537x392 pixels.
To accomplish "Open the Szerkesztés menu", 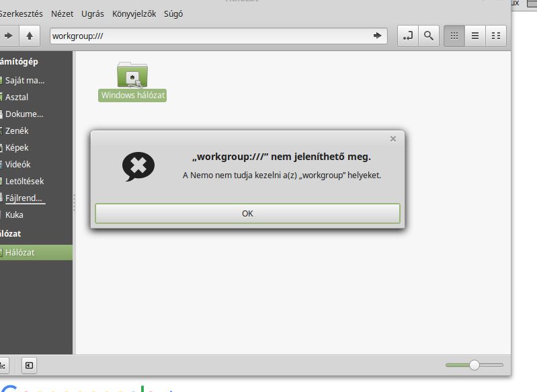I will [21, 13].
